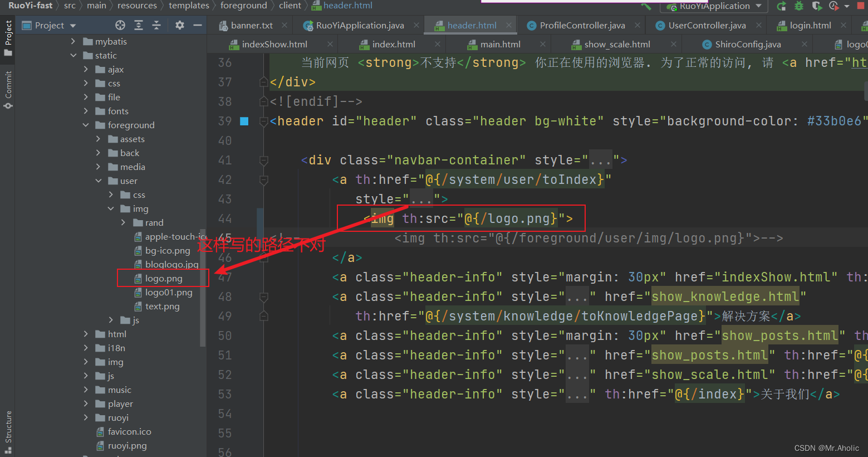Switch to login.html editor tab
This screenshot has width=868, height=457.
pyautogui.click(x=810, y=25)
